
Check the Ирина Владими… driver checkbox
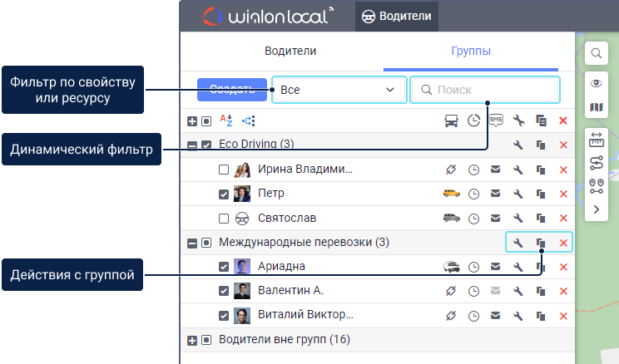tap(224, 170)
